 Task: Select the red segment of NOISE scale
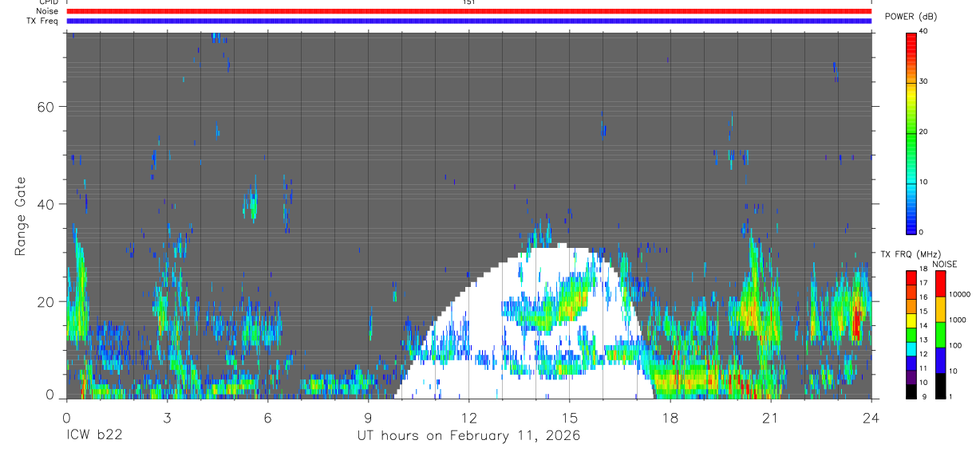[940, 284]
